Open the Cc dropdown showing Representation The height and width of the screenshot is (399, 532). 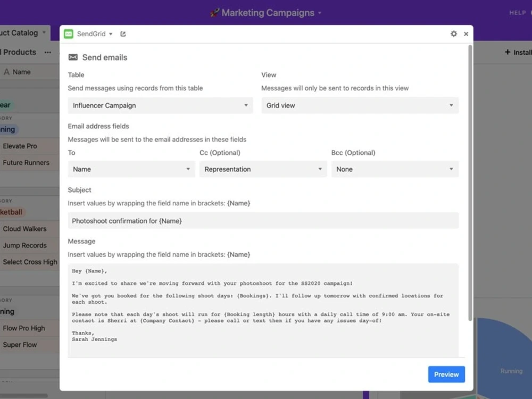[x=263, y=169]
